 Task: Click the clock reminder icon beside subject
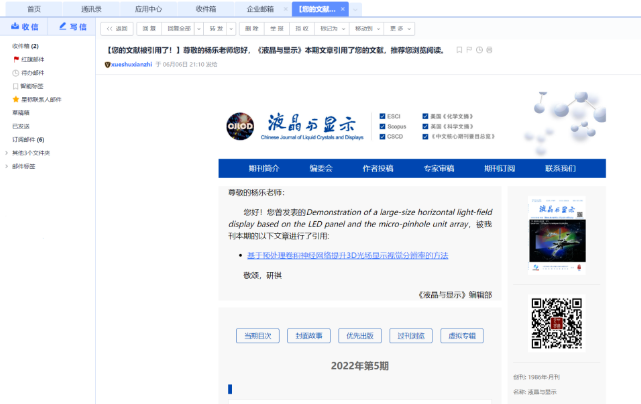479,49
